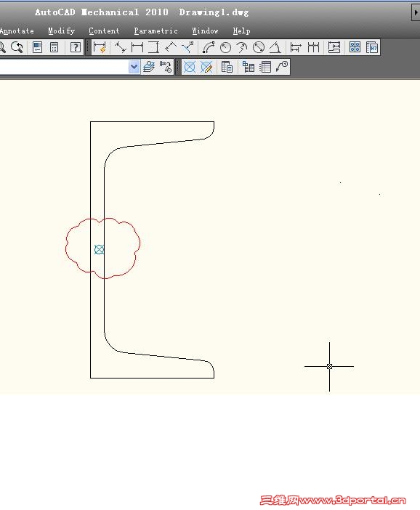Click the Balloon tool icon
Viewport: 420px width, 510px height.
(282, 68)
